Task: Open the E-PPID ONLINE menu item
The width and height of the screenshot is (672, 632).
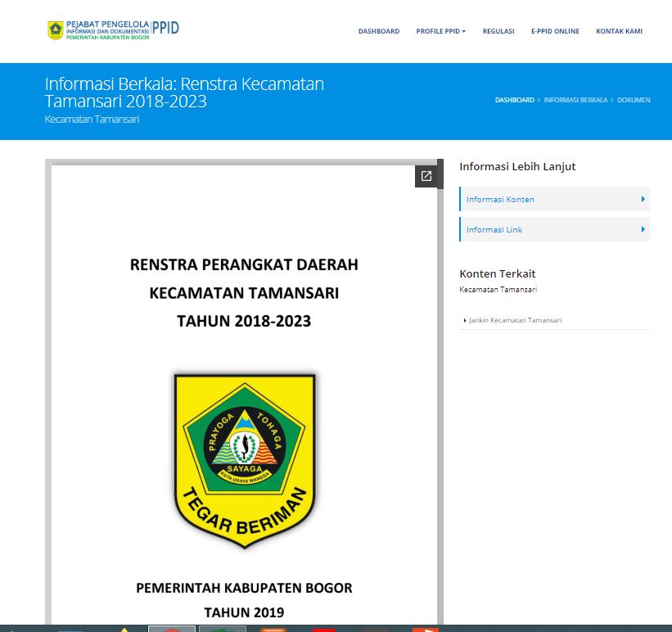Action: [555, 31]
